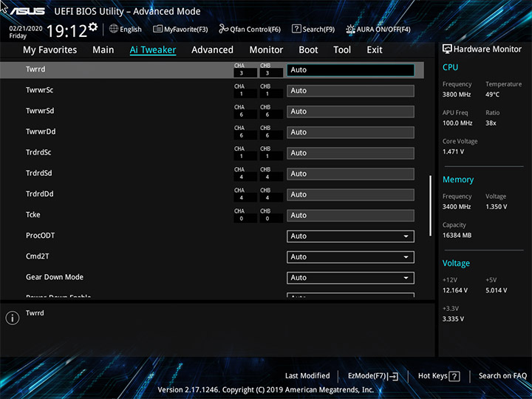This screenshot has width=532, height=399.
Task: Click the globe language icon
Action: (114, 29)
